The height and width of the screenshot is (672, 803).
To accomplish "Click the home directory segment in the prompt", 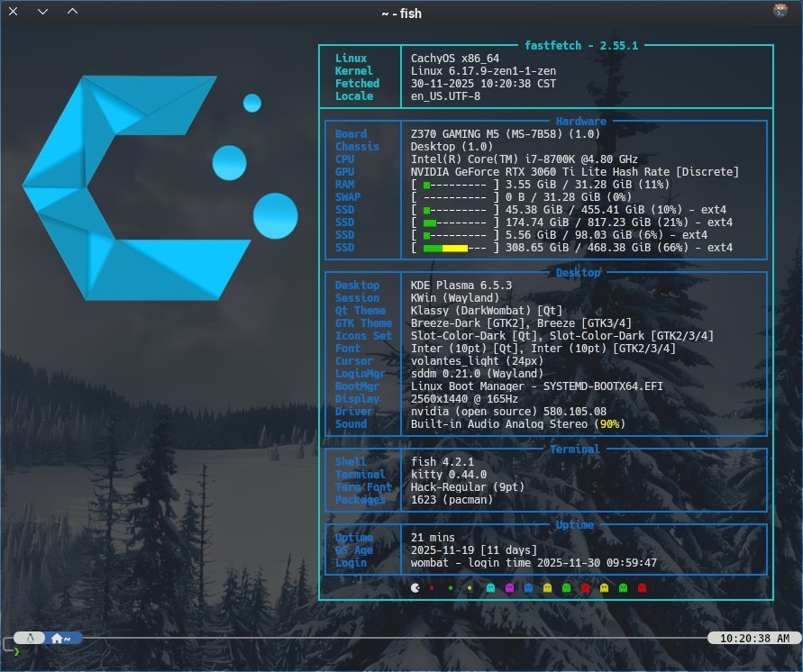I will pos(62,638).
